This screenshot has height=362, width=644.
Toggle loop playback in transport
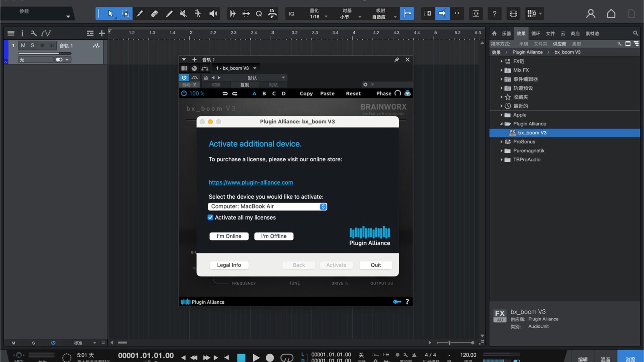point(287,358)
